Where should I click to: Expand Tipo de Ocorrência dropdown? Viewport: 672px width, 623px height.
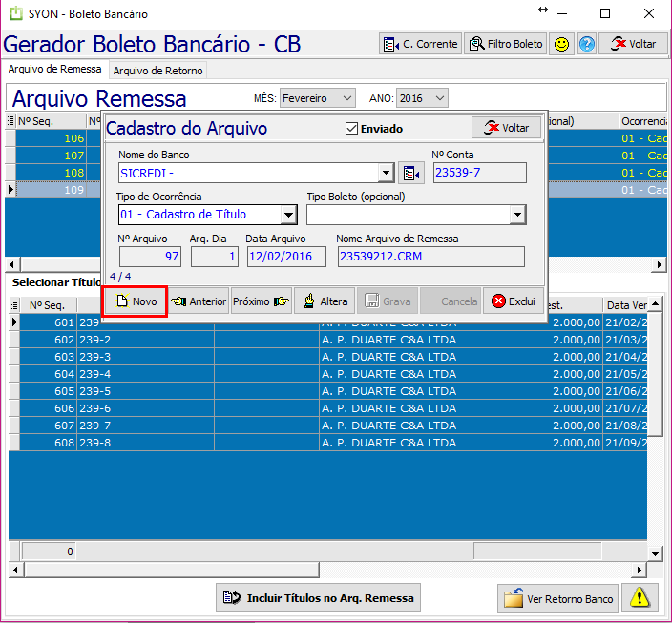[289, 215]
